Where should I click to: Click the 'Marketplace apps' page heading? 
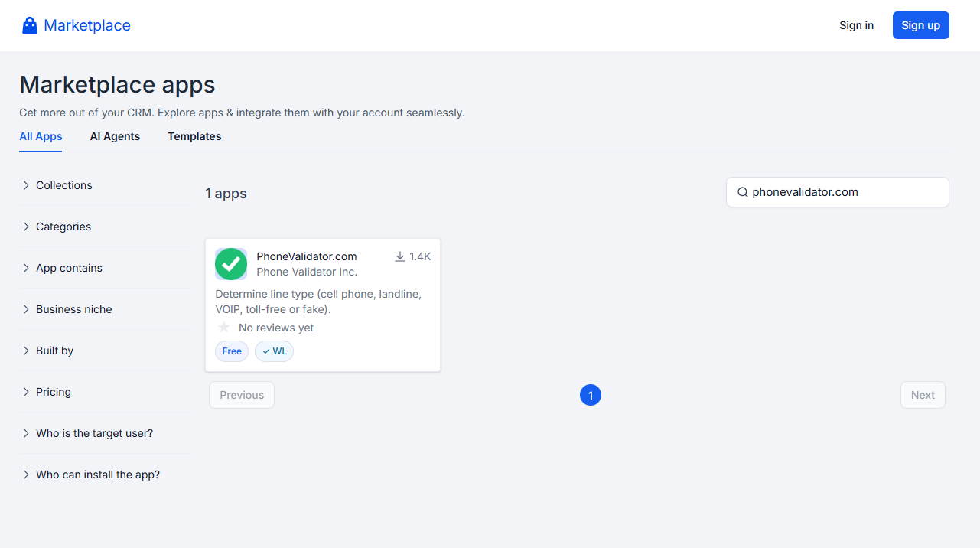click(117, 84)
